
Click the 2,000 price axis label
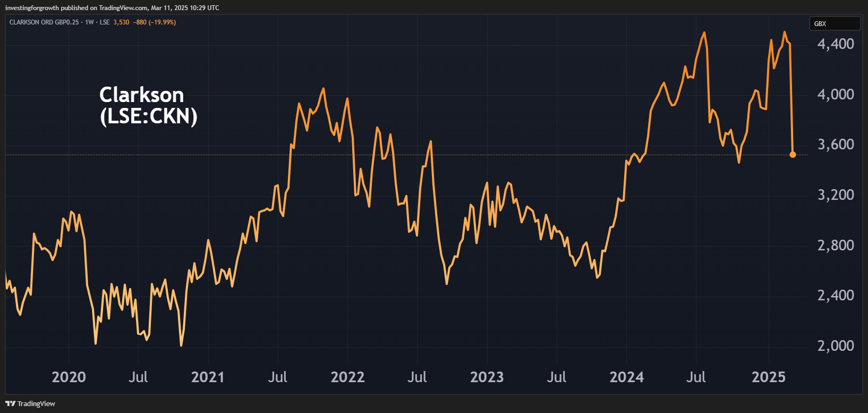pyautogui.click(x=836, y=345)
